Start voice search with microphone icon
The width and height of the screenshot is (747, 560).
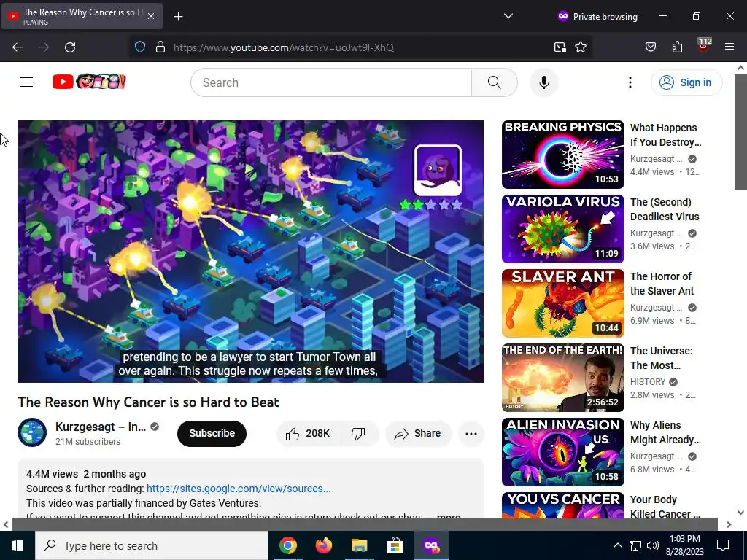click(543, 82)
